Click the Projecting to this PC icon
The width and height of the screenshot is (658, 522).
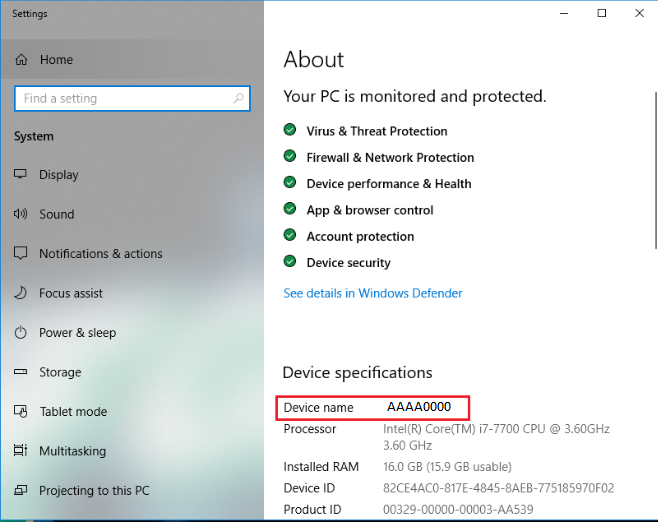coord(20,490)
